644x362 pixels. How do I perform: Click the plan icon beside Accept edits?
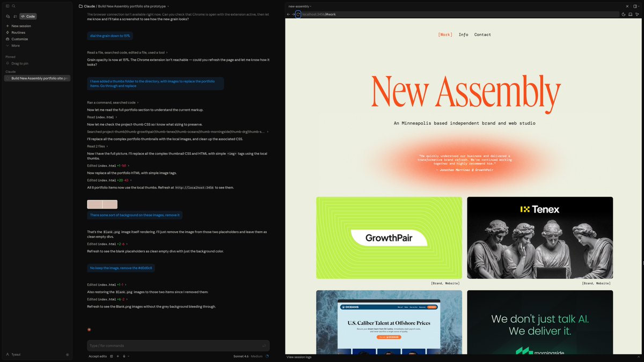112,356
